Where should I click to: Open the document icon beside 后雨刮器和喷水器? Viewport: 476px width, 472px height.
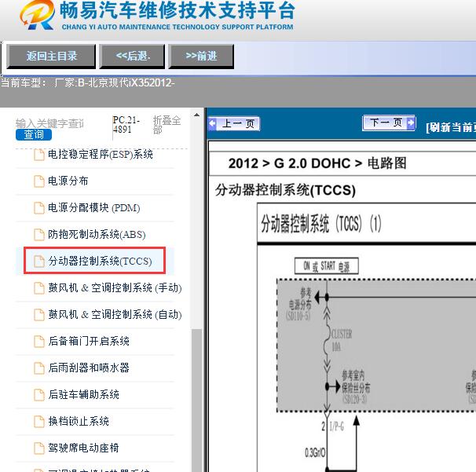[x=38, y=368]
